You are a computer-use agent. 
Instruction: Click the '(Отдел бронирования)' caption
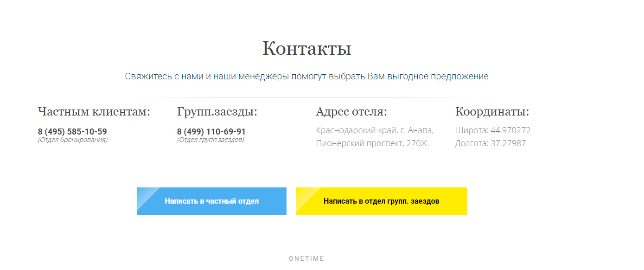pos(73,140)
